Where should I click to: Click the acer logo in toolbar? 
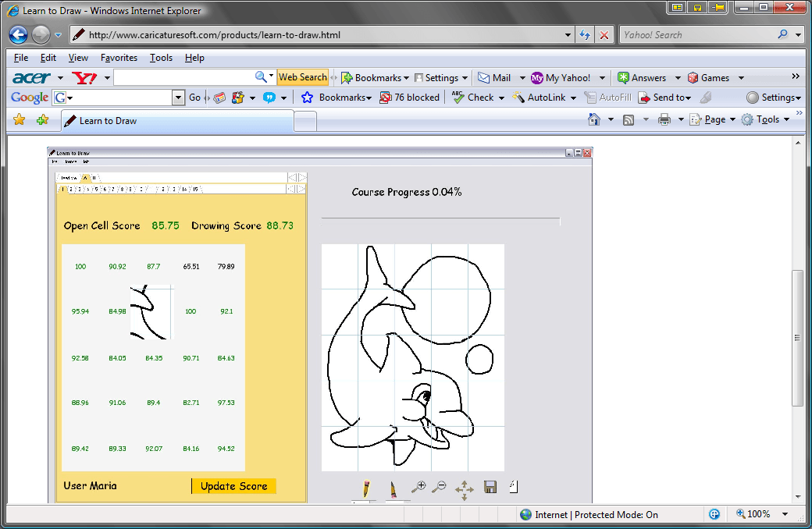(x=31, y=78)
